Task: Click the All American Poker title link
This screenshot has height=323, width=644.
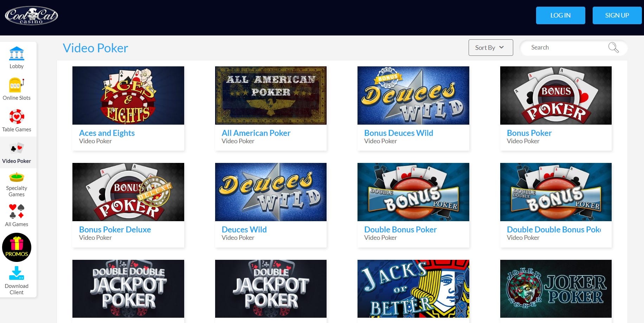Action: click(x=256, y=133)
